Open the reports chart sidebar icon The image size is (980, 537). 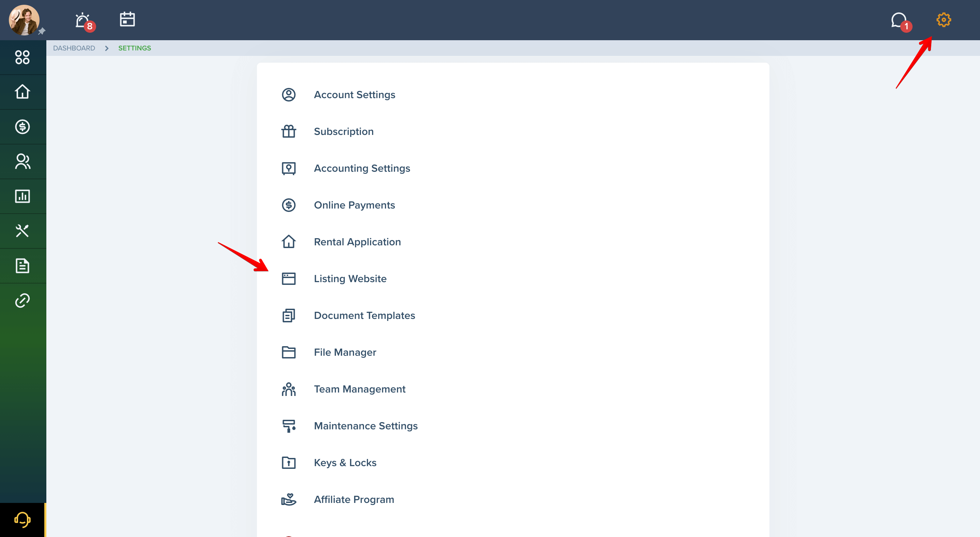click(x=22, y=196)
